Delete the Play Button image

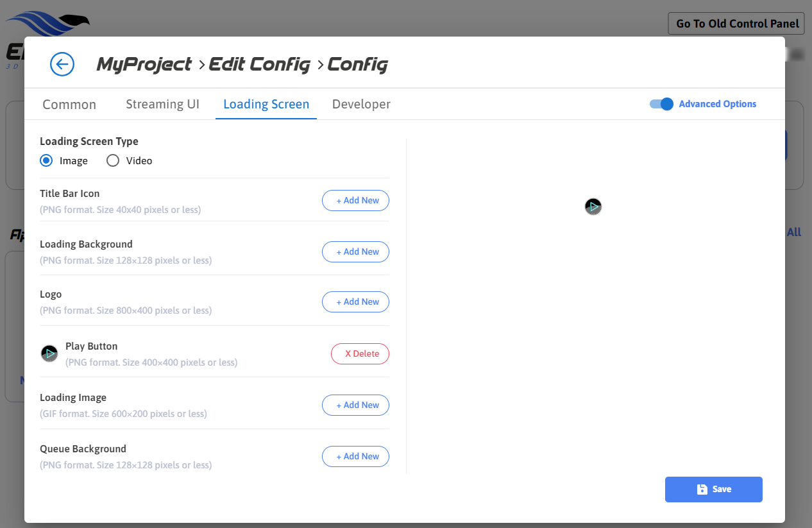coord(360,354)
